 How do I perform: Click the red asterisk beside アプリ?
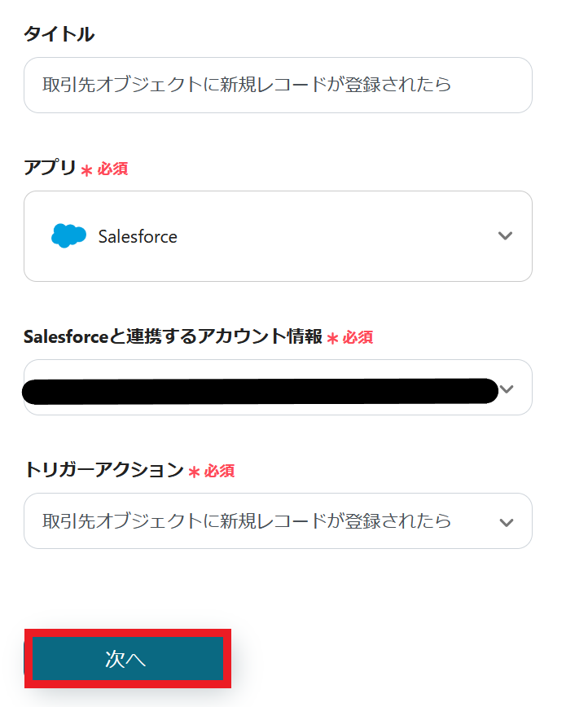(x=86, y=170)
